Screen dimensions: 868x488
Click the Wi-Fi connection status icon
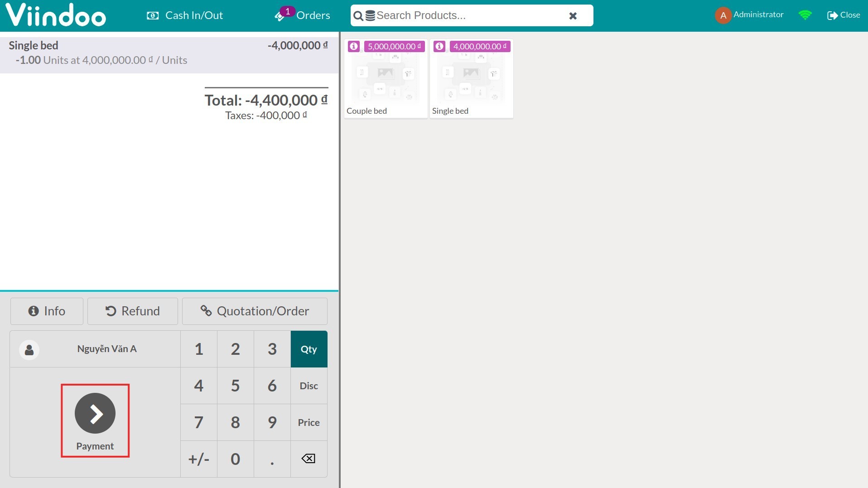805,15
